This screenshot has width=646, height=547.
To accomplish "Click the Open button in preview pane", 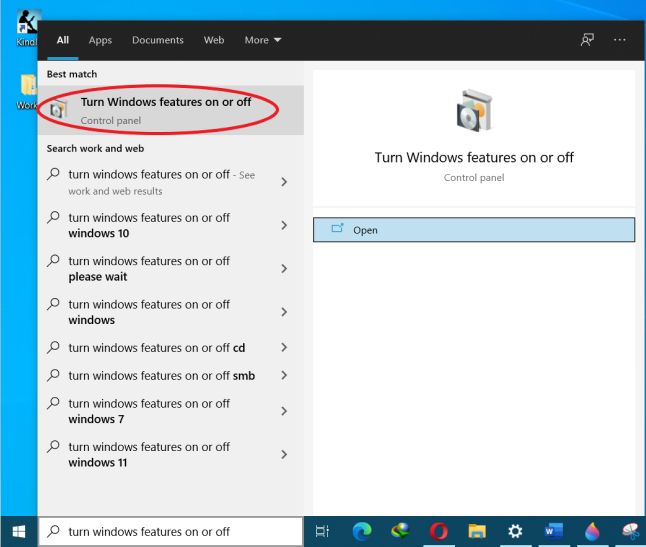I will (x=474, y=230).
